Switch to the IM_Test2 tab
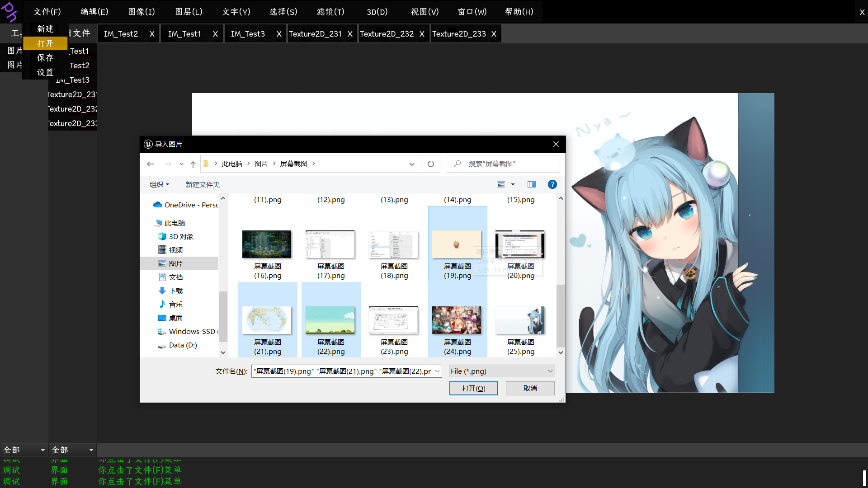The image size is (868, 488). (x=121, y=34)
